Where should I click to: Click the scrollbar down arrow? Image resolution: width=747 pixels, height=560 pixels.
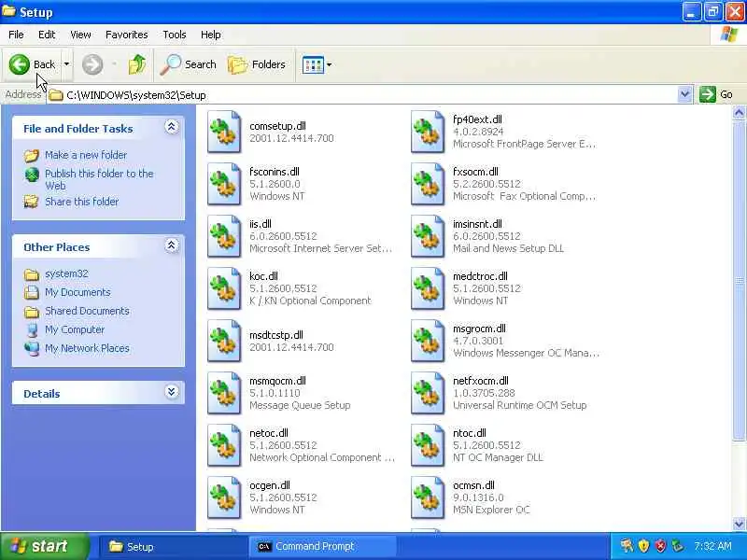739,524
